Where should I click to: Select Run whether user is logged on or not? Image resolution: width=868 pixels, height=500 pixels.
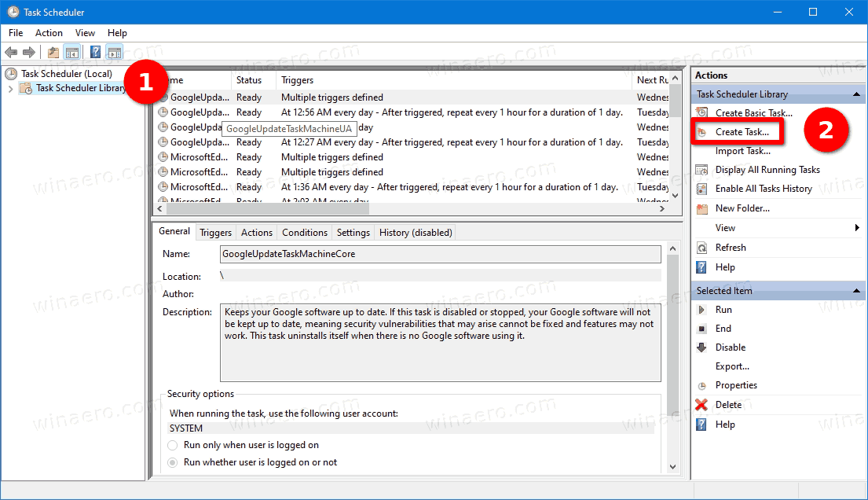[171, 461]
